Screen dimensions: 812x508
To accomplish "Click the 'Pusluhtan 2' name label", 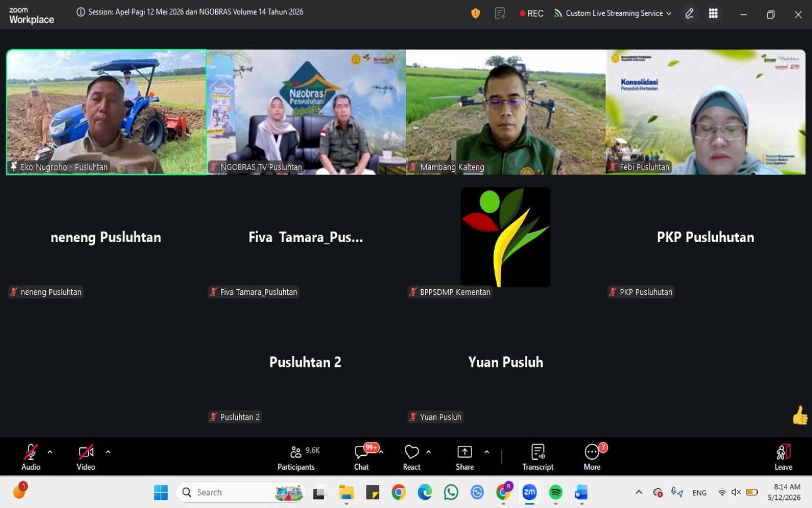I will 240,417.
